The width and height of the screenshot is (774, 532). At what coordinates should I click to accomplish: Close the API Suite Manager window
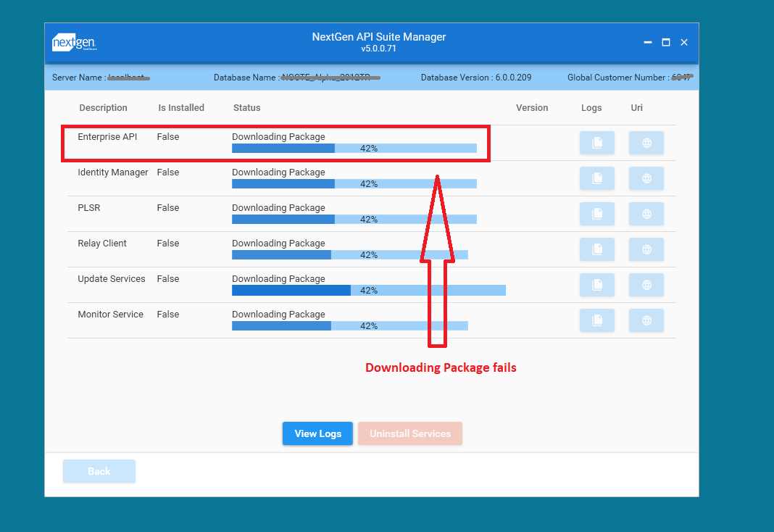pyautogui.click(x=684, y=43)
